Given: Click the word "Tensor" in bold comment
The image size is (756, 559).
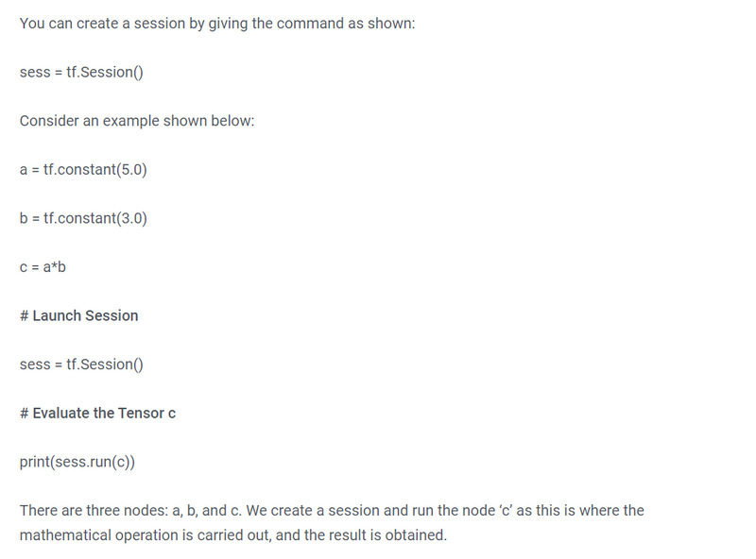Looking at the screenshot, I should (x=141, y=413).
